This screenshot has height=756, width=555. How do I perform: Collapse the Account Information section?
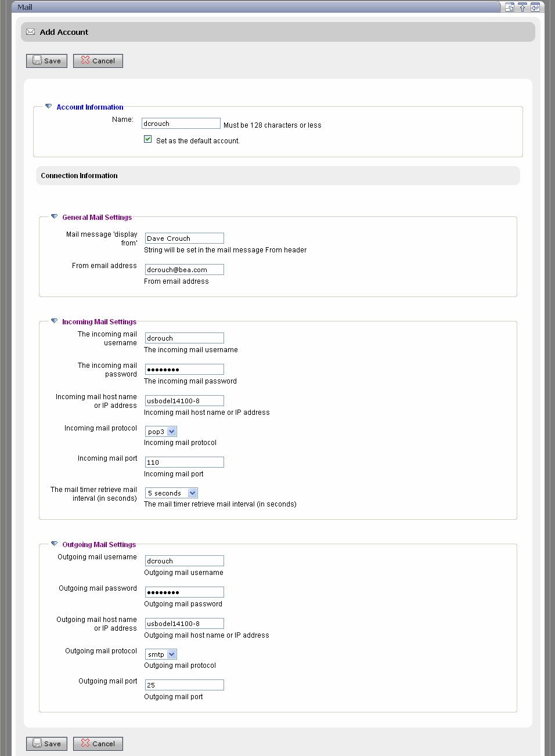tap(48, 106)
